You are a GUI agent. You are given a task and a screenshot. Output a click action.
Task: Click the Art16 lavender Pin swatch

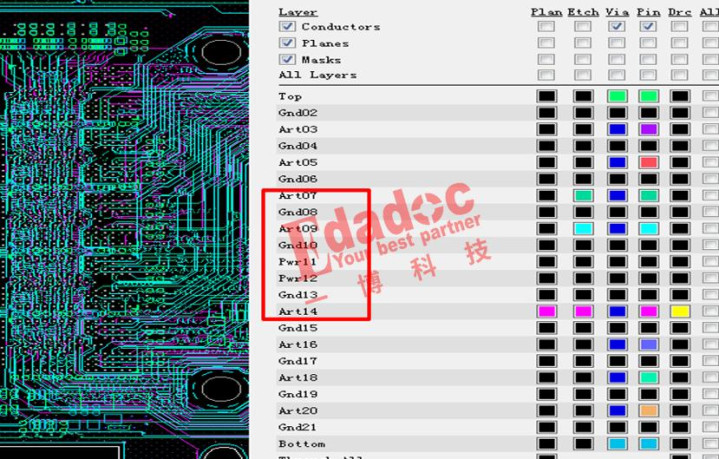(648, 344)
